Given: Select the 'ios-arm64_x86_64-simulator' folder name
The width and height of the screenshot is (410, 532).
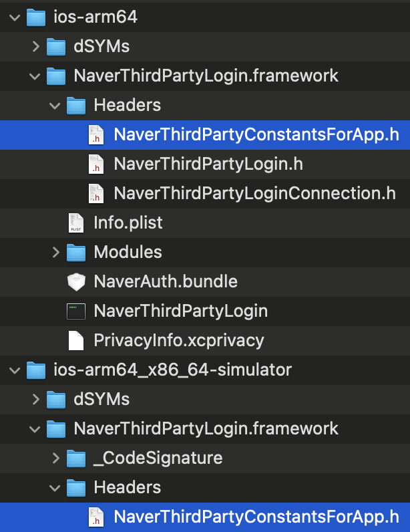Looking at the screenshot, I should tap(172, 370).
